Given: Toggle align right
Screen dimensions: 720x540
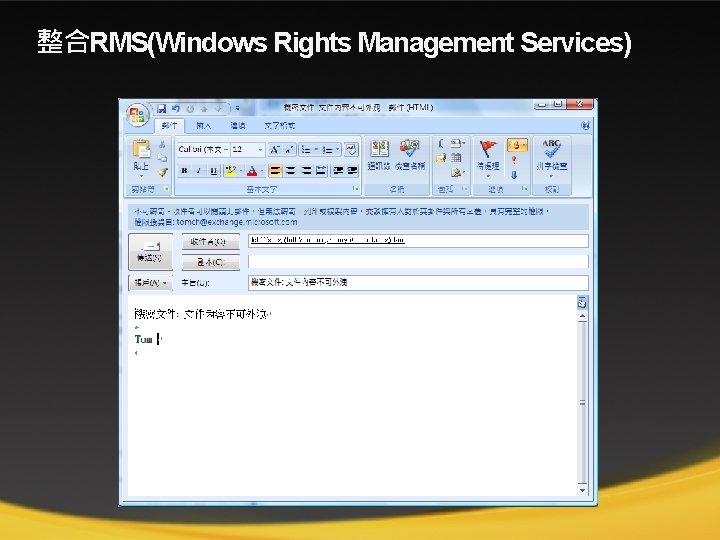Looking at the screenshot, I should [306, 171].
